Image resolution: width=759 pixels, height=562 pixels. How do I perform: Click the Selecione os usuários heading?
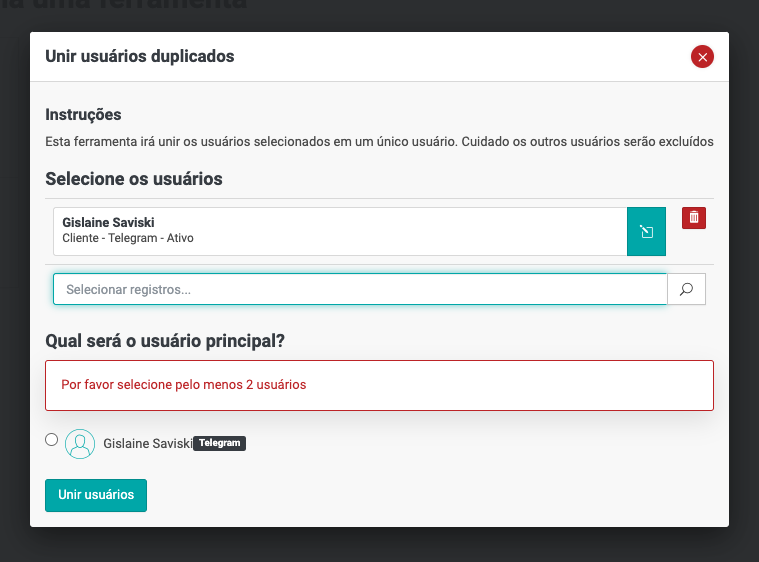(134, 179)
